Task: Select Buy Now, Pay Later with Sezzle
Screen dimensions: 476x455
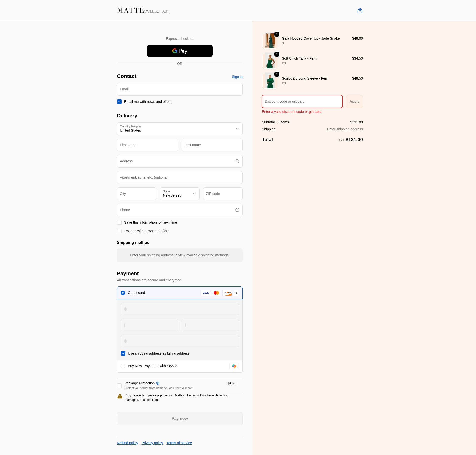Action: (x=123, y=366)
